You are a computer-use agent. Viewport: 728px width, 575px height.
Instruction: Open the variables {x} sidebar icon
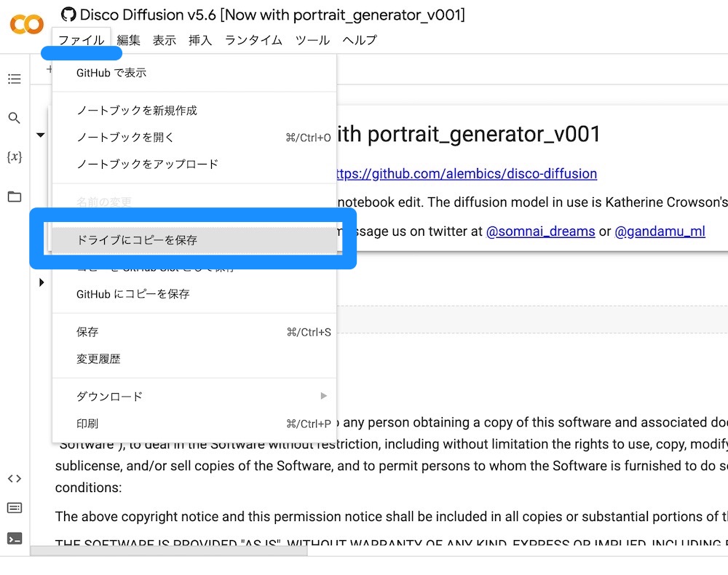[15, 157]
